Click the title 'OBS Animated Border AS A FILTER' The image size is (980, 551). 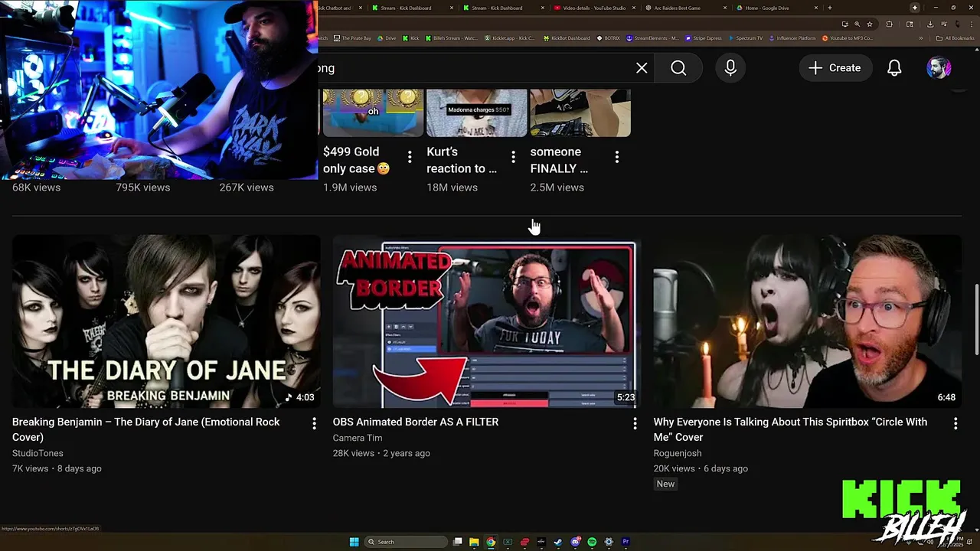point(416,422)
